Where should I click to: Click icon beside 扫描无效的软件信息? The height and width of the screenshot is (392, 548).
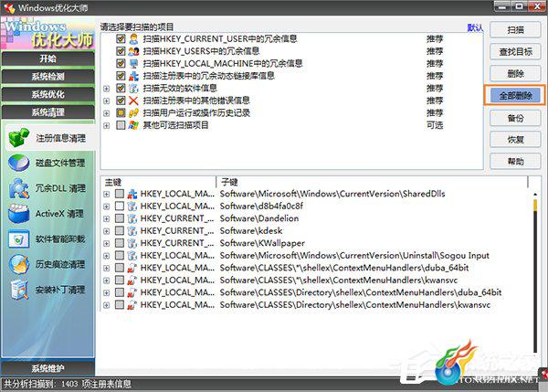coord(133,88)
